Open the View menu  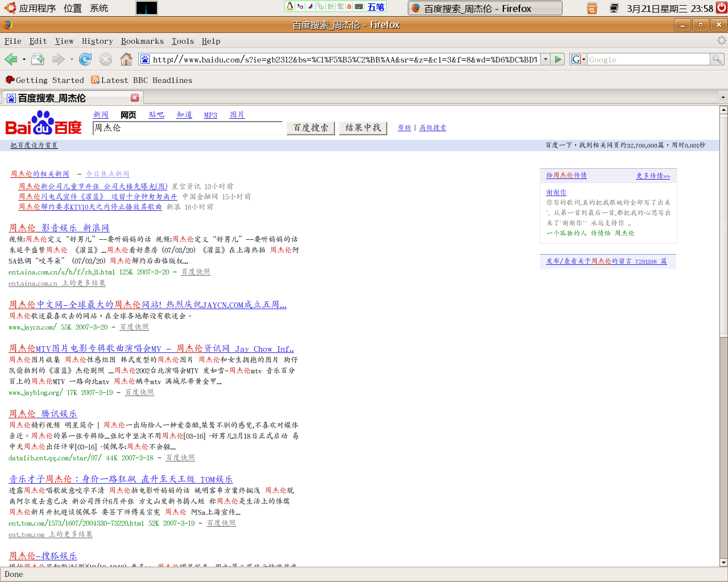[64, 41]
